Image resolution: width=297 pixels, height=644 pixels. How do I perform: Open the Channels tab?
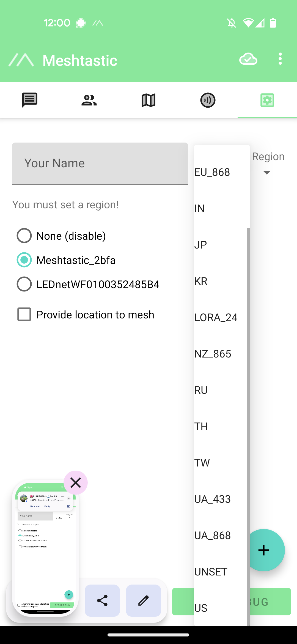pyautogui.click(x=208, y=100)
